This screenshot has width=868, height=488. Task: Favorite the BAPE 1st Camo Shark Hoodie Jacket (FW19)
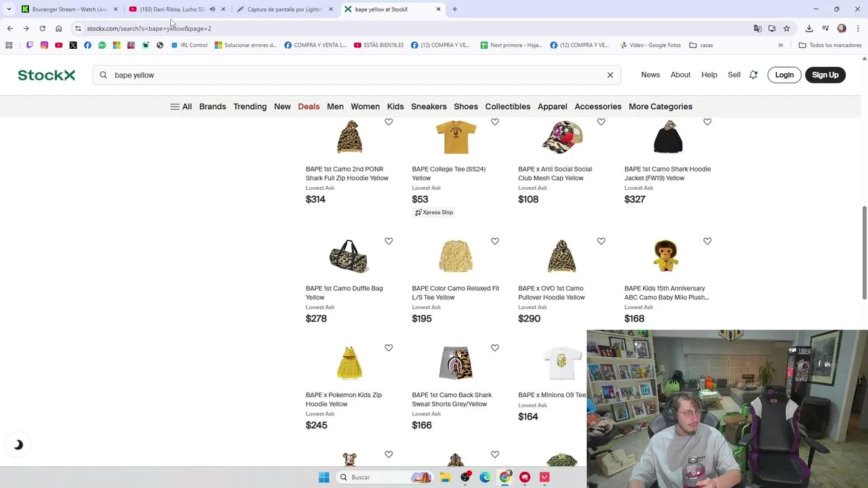coord(707,122)
